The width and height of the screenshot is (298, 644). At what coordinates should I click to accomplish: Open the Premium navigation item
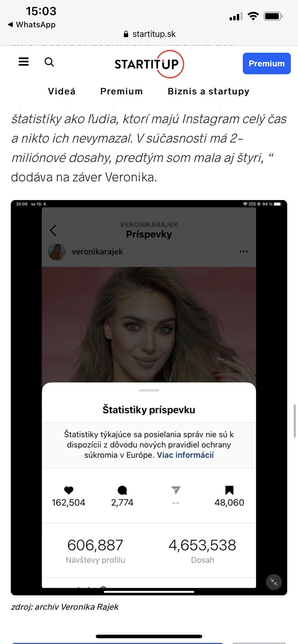click(x=121, y=91)
